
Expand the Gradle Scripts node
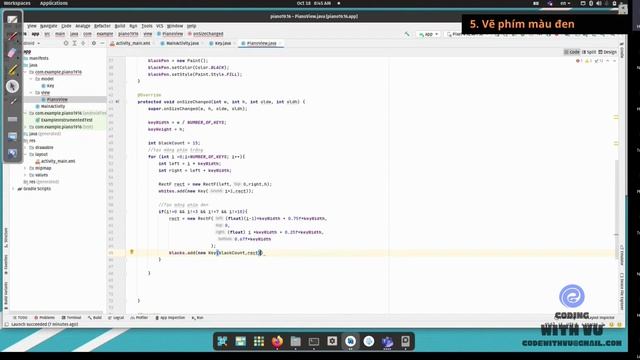(14, 189)
